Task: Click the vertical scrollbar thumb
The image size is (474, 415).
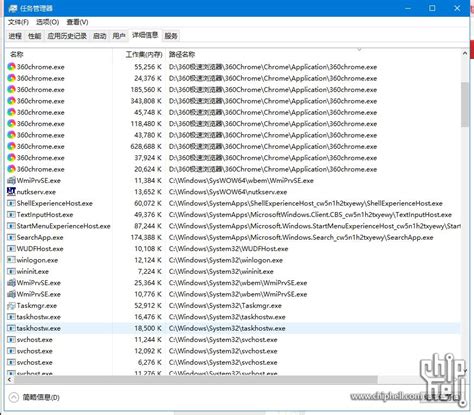Action: (x=465, y=105)
